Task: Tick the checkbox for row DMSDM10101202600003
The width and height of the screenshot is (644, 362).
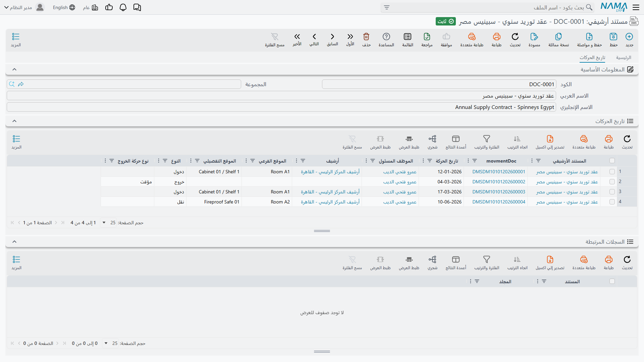Action: point(612,192)
